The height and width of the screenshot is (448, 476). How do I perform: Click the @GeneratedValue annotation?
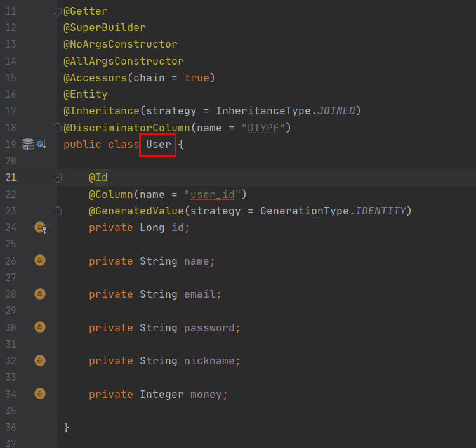point(136,211)
